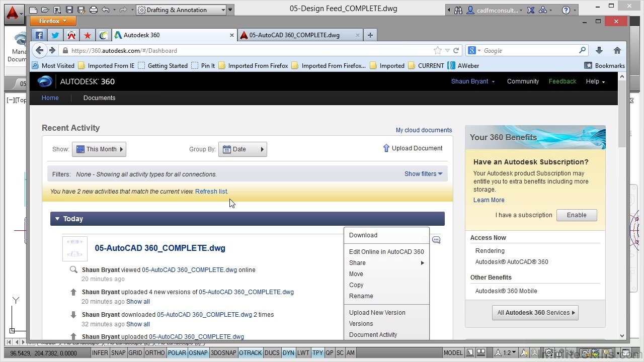Toggle SNAP mode in the status bar
The height and width of the screenshot is (362, 644).
pos(118,353)
